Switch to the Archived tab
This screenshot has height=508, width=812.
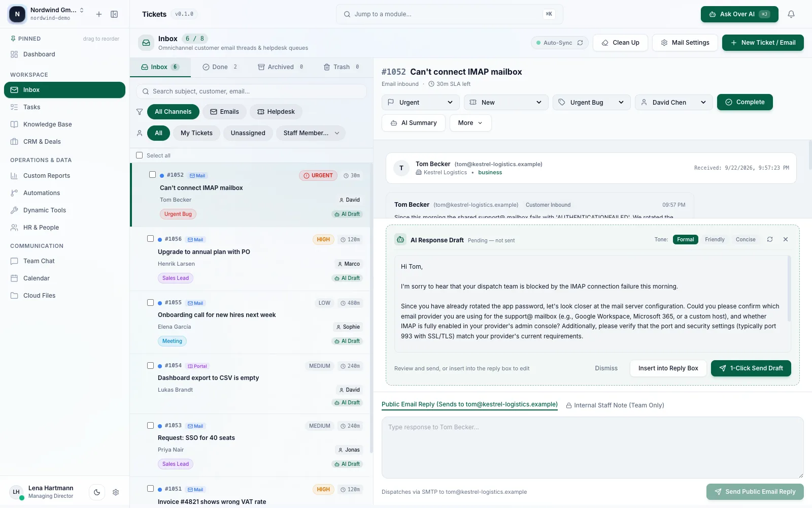281,67
